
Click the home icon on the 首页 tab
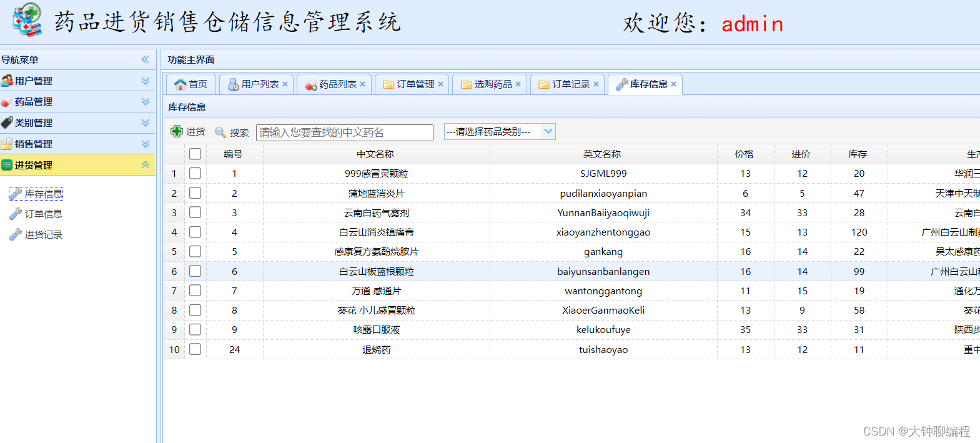pos(181,84)
